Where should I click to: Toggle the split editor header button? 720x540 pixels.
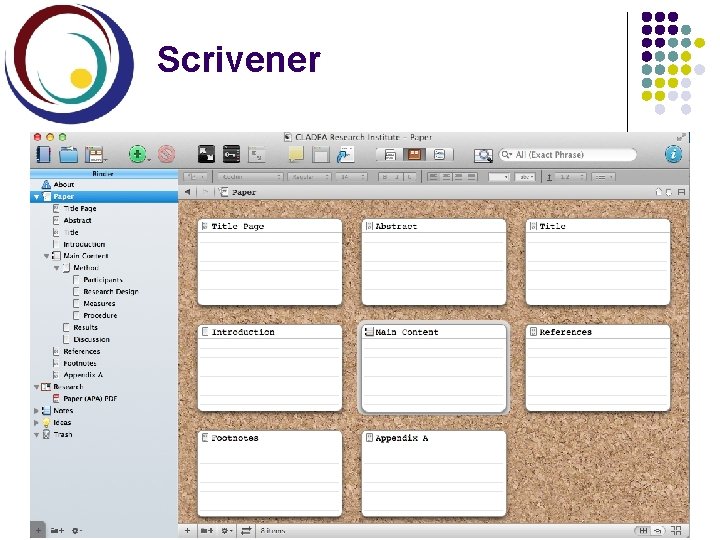click(x=681, y=192)
